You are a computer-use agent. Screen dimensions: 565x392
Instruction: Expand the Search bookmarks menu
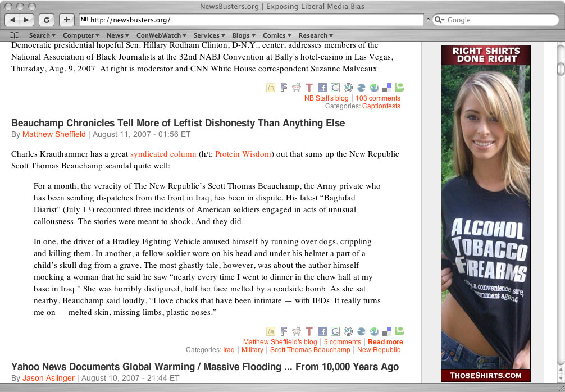[42, 35]
